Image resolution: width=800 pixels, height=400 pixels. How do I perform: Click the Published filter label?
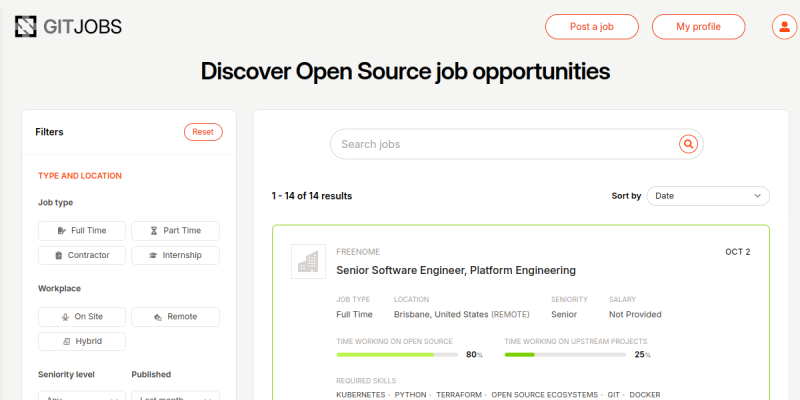pos(151,374)
